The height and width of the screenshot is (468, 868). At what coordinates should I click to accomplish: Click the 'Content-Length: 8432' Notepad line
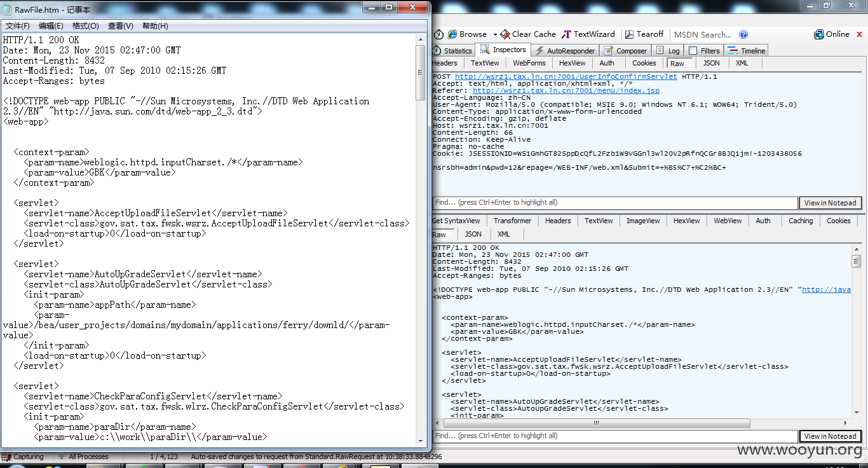[x=53, y=60]
